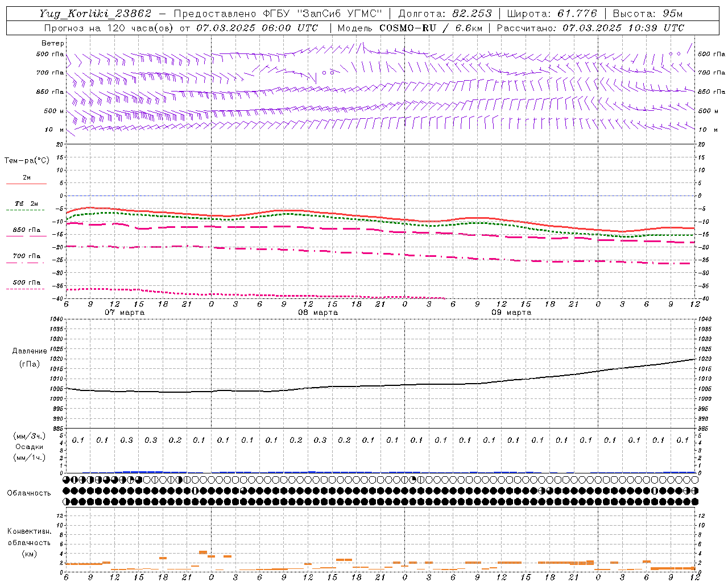The height and width of the screenshot is (582, 728).
Task: Click the Тем-ра(°C) panel label
Action: [x=27, y=161]
